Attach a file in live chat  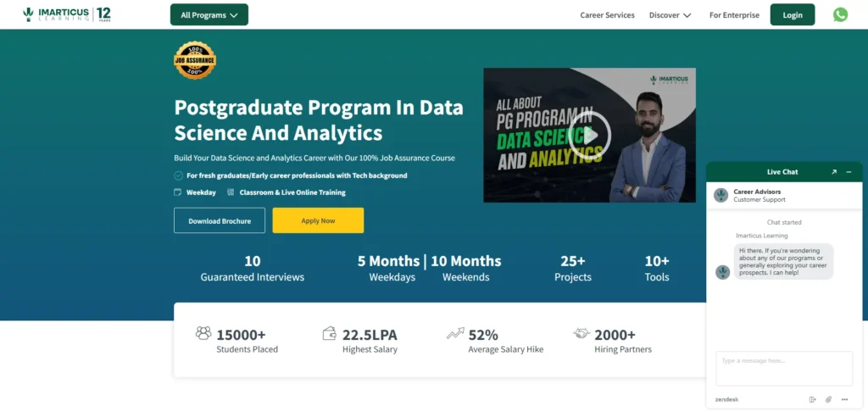tap(828, 399)
